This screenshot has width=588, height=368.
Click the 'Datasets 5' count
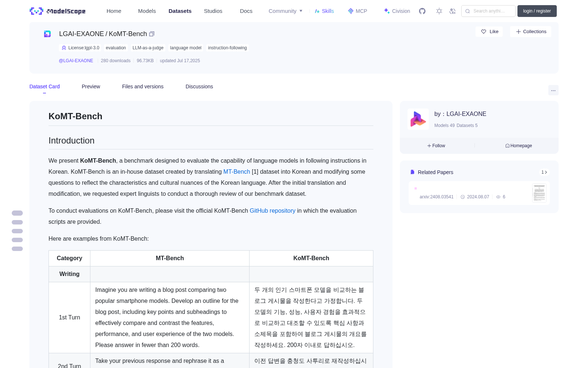[x=467, y=125]
